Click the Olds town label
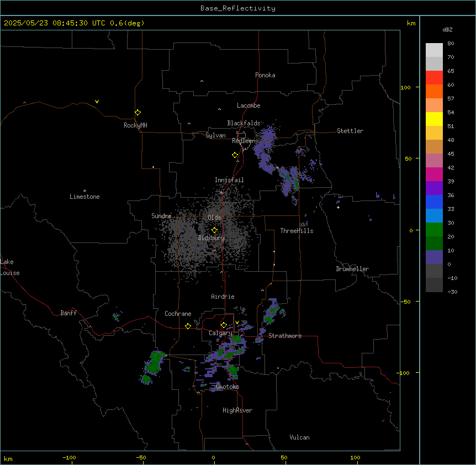The image size is (476, 465). coord(214,218)
